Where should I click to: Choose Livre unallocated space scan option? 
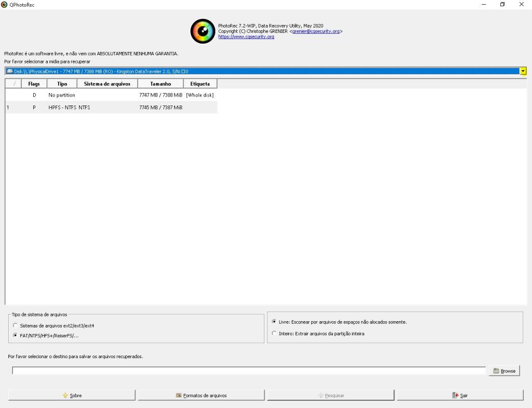point(274,322)
